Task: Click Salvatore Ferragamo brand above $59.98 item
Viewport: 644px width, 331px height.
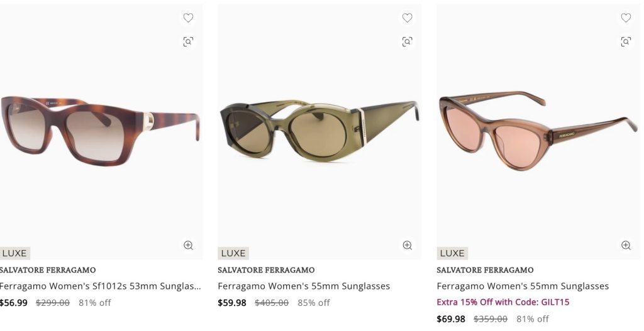Action: point(266,270)
